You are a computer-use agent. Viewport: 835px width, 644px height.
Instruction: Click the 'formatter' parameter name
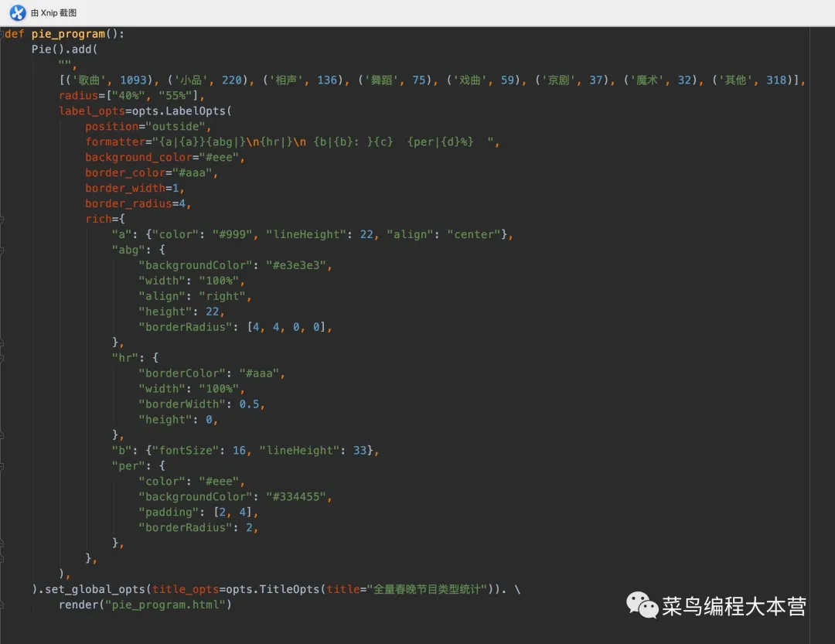(115, 141)
